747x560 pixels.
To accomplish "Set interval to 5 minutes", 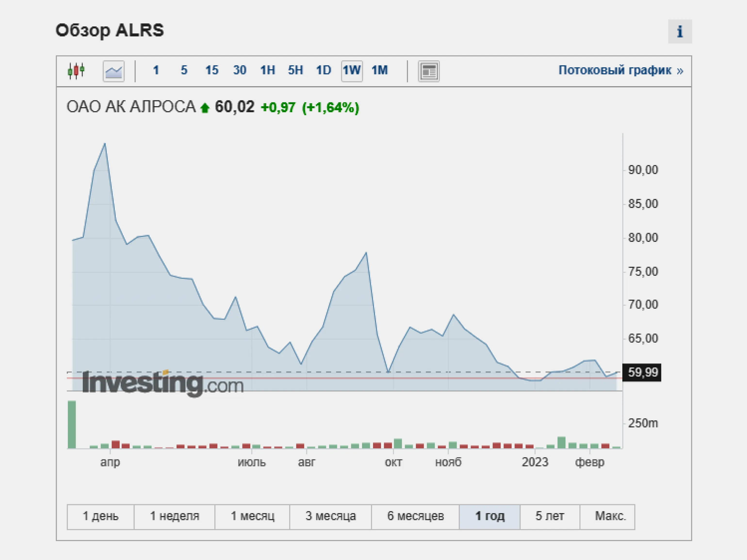I will [184, 71].
